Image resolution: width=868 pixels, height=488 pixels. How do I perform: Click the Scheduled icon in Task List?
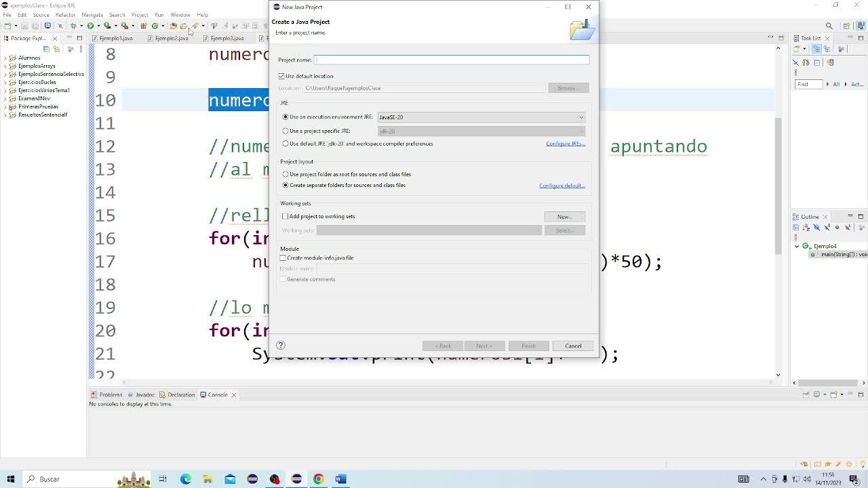(827, 49)
